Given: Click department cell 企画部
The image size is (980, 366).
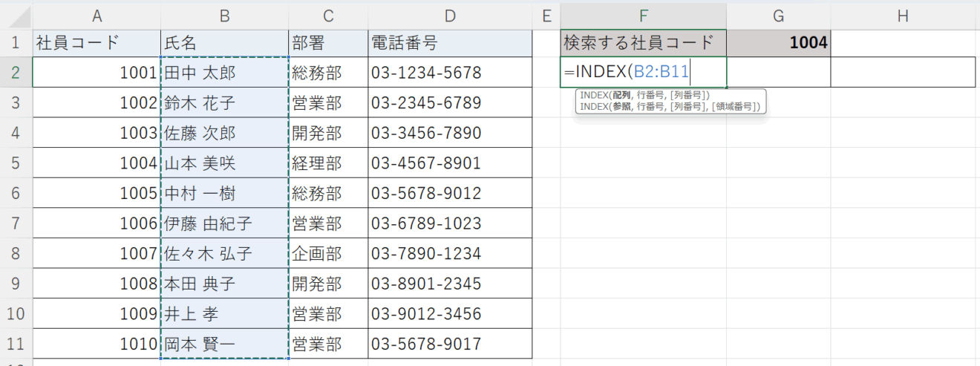Looking at the screenshot, I should point(327,254).
